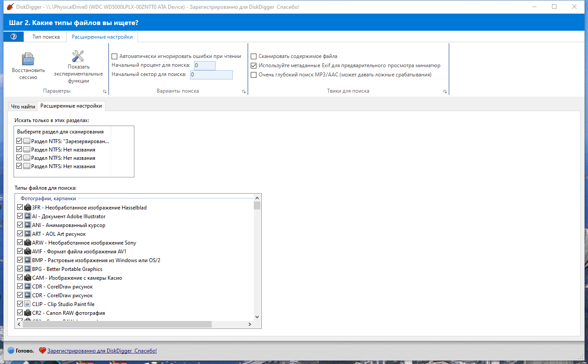Click drive icon of the reserved NTFS partition
This screenshot has height=364, width=588.
[27, 141]
